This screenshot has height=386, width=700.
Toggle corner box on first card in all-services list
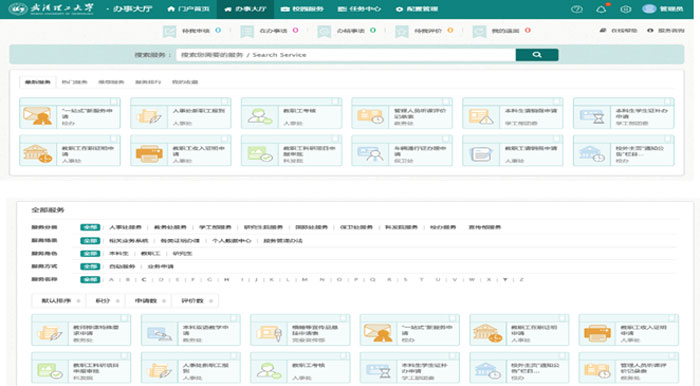point(125,318)
